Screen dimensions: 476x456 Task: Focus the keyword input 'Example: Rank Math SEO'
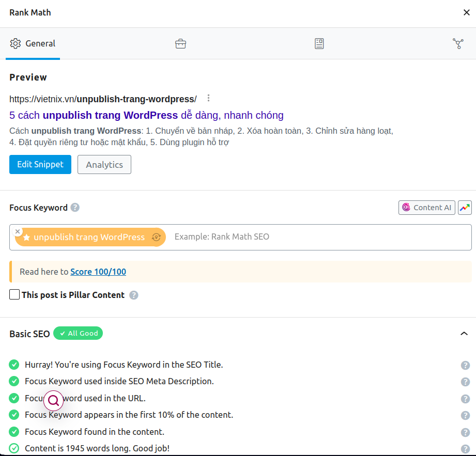320,237
